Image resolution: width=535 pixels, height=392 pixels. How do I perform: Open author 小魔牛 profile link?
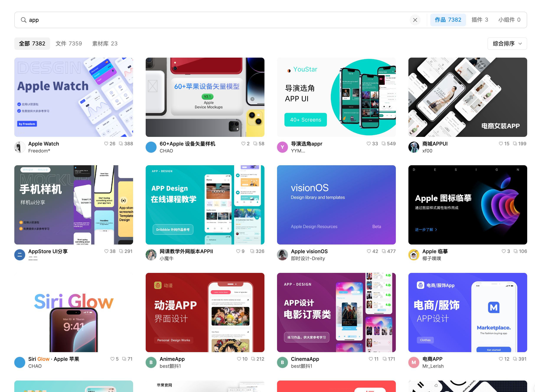166,258
